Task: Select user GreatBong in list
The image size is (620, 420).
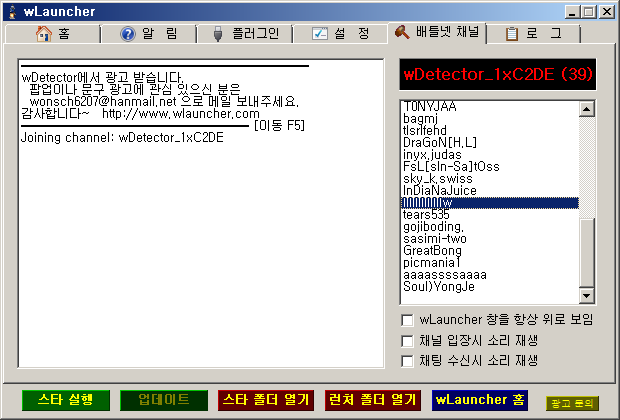Action: tap(490, 251)
